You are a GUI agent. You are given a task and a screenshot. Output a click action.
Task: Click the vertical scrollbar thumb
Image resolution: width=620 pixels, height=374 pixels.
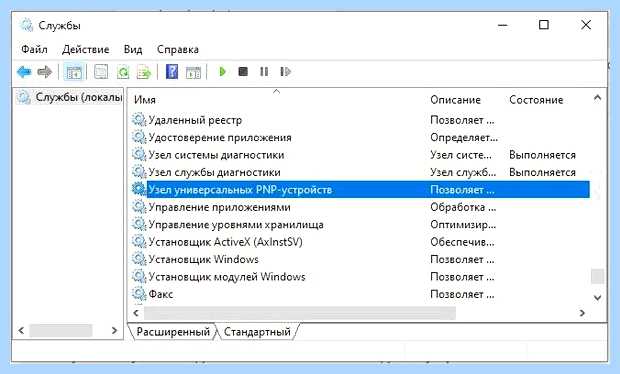(x=597, y=276)
